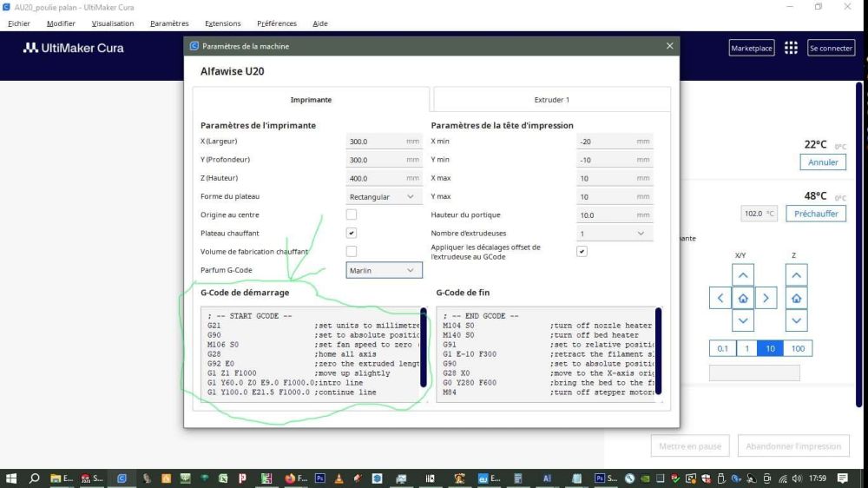868x488 pixels.
Task: Click the Wi-Fi network tray icon
Action: (783, 478)
